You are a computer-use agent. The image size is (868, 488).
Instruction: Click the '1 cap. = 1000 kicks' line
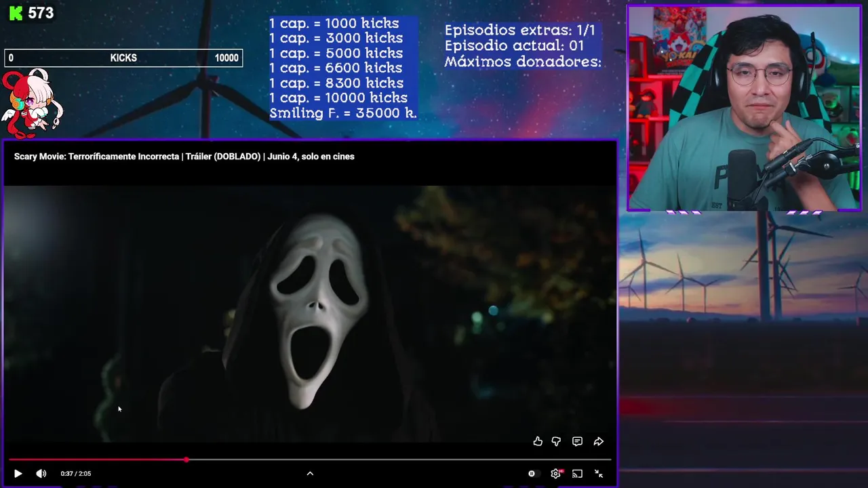tap(334, 24)
